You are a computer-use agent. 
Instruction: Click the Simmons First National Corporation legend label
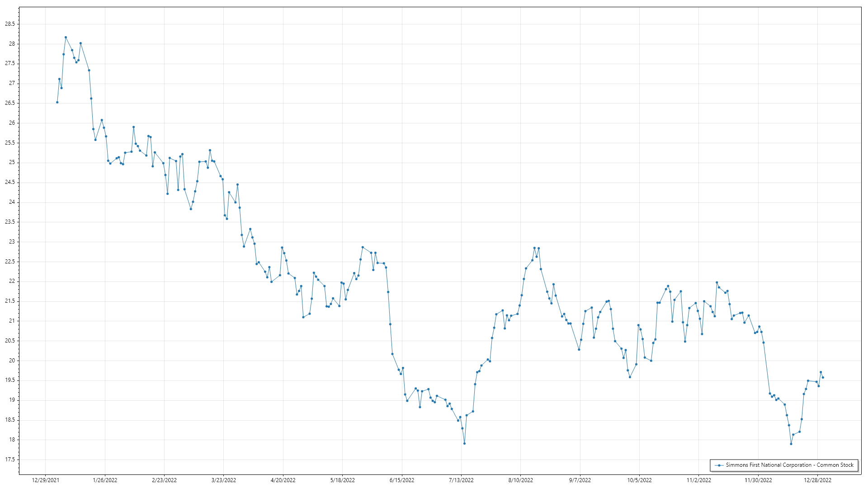789,465
